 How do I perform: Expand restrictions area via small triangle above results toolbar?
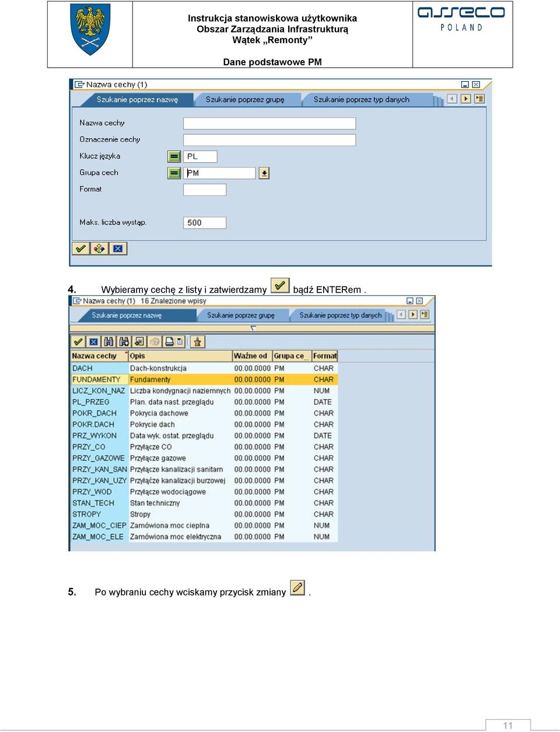coord(253,329)
